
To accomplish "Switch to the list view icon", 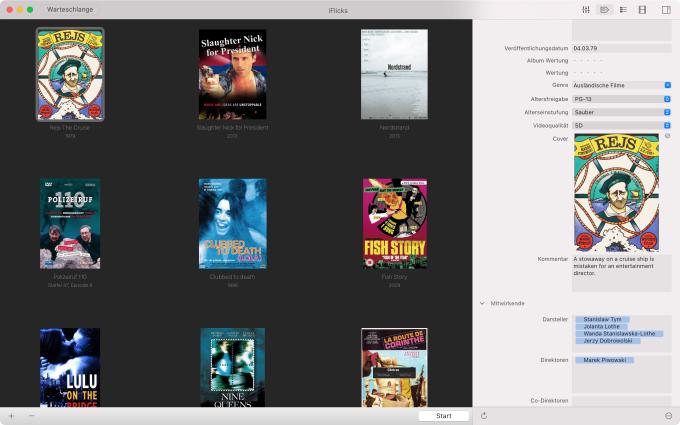I will (x=623, y=10).
